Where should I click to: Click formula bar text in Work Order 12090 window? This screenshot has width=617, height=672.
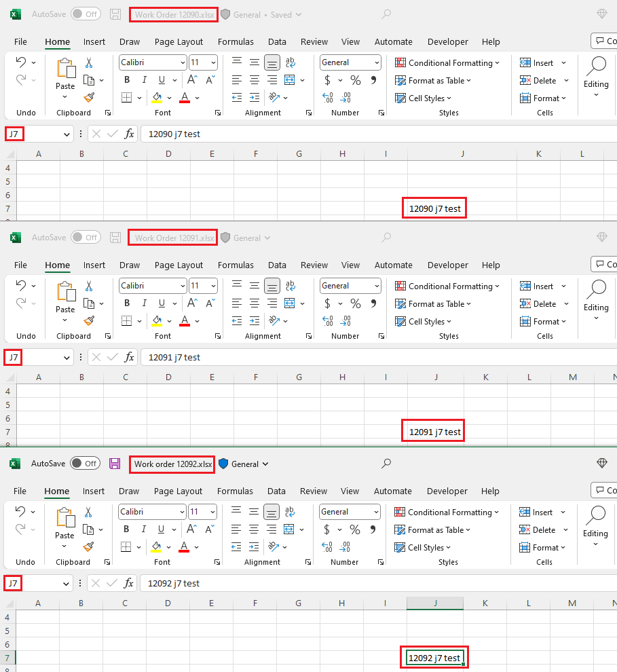(x=174, y=134)
